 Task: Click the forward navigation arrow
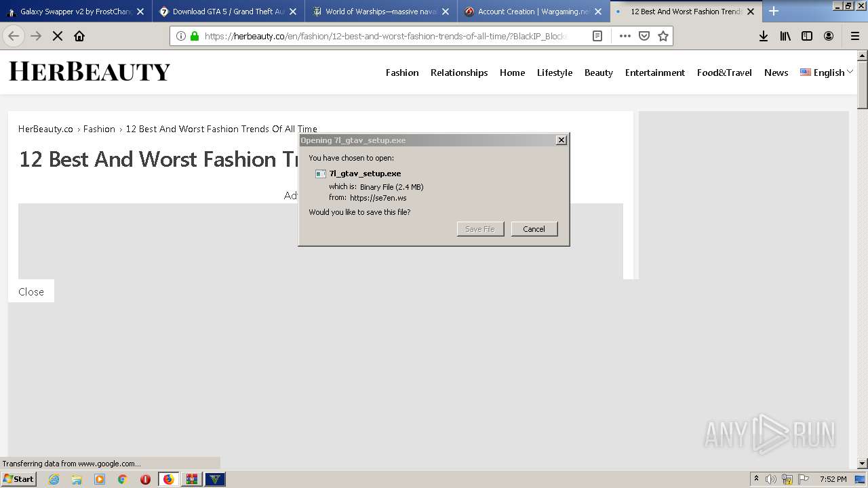tap(36, 37)
